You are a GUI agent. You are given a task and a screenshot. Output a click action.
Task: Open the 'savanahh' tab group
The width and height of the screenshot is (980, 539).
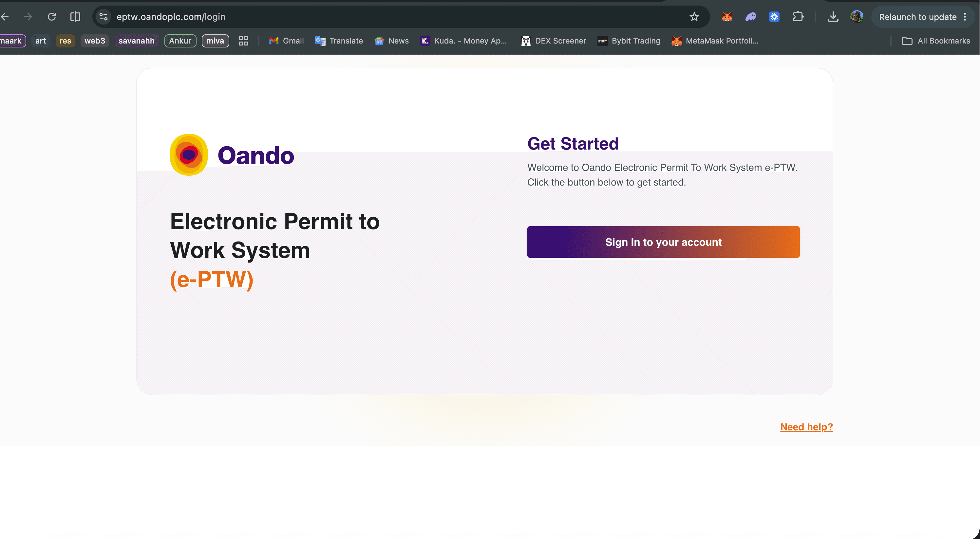pos(137,41)
